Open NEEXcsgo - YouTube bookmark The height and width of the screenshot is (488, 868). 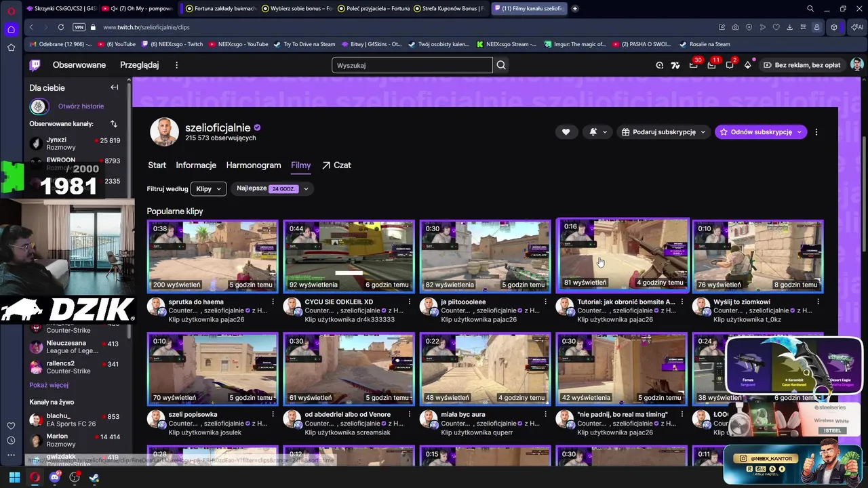pos(238,44)
